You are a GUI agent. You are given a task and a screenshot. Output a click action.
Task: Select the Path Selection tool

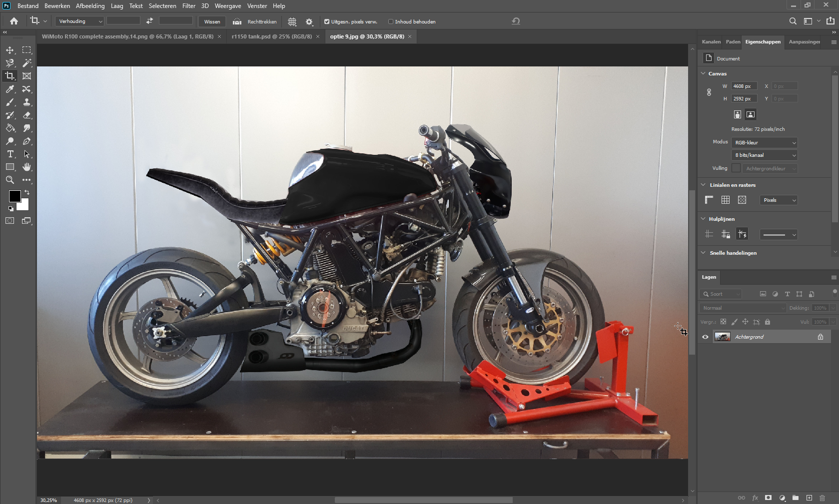(x=27, y=154)
